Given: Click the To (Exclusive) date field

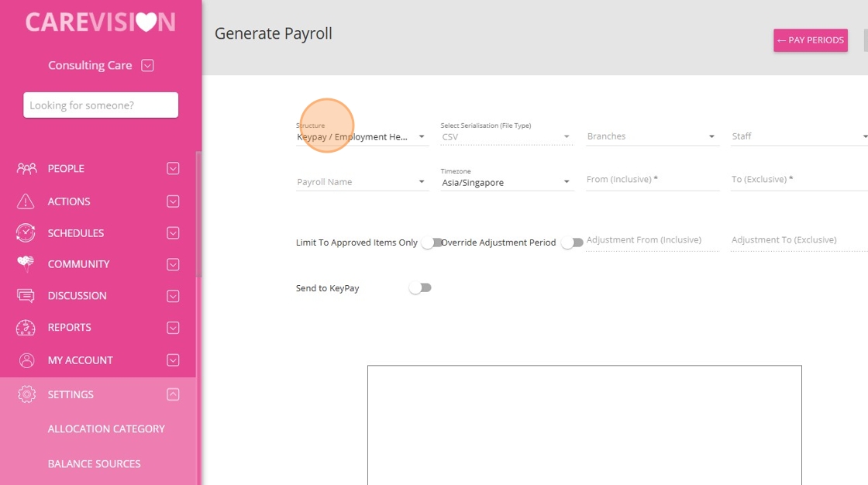Looking at the screenshot, I should click(799, 180).
